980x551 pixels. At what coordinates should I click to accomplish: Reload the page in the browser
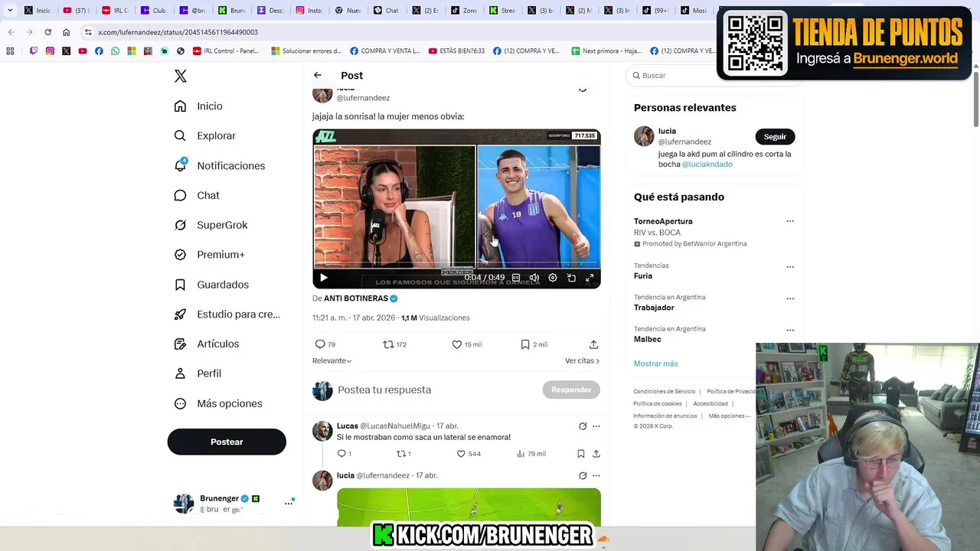(x=47, y=32)
